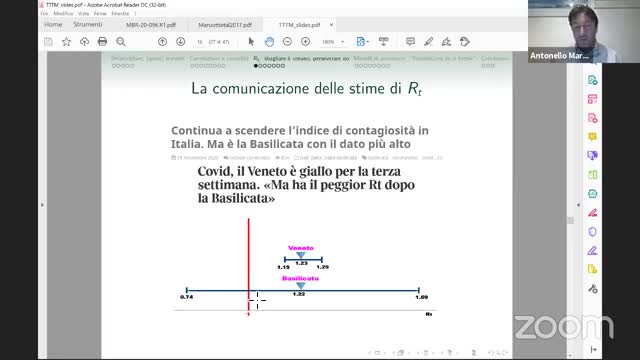
Task: Click 'Covid, il Veneto è giallo' headline
Action: (306, 185)
